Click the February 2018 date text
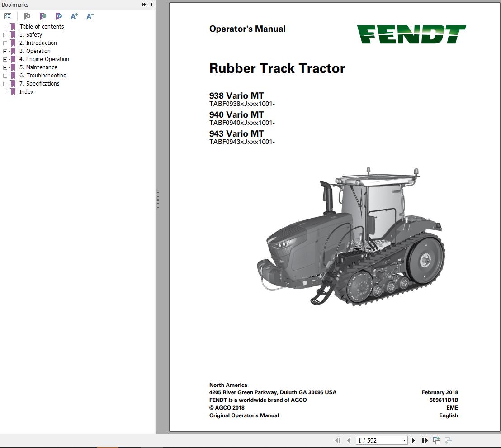 point(440,392)
